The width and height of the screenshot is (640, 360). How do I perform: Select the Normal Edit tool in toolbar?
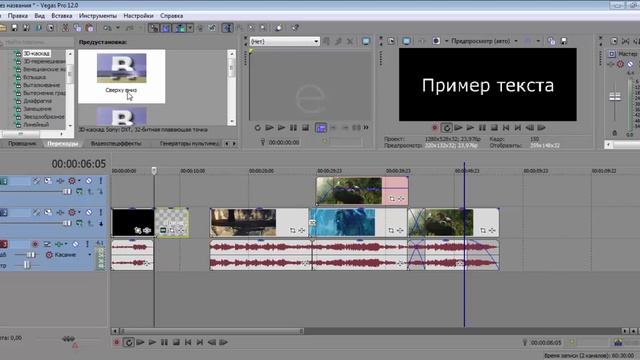tap(227, 28)
